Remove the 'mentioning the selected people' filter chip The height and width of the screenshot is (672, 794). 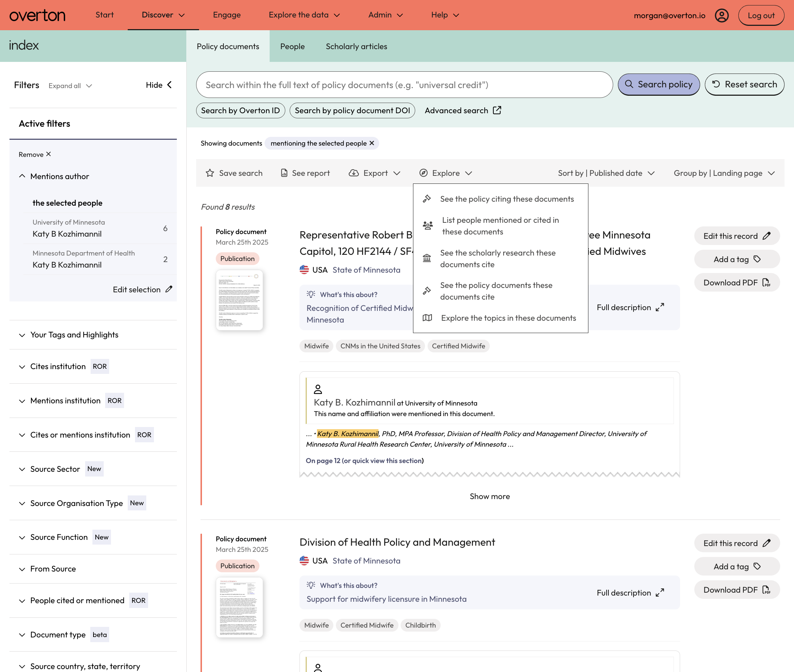point(372,143)
